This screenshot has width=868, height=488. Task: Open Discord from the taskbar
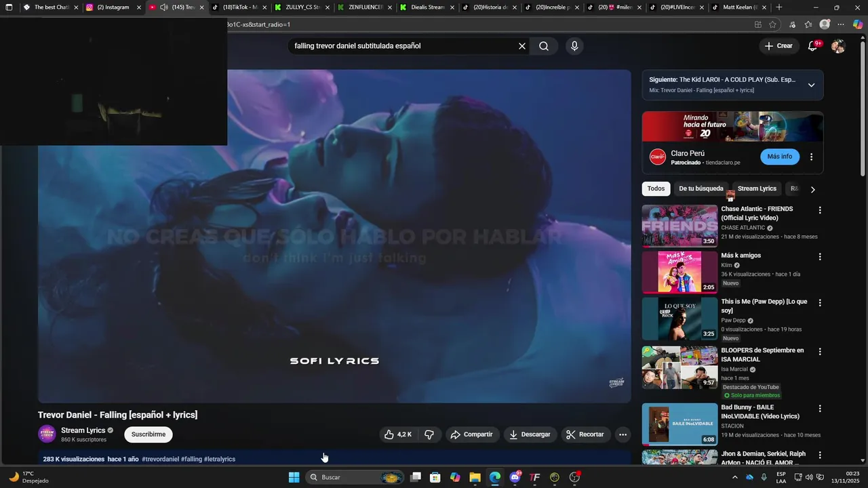pyautogui.click(x=515, y=477)
